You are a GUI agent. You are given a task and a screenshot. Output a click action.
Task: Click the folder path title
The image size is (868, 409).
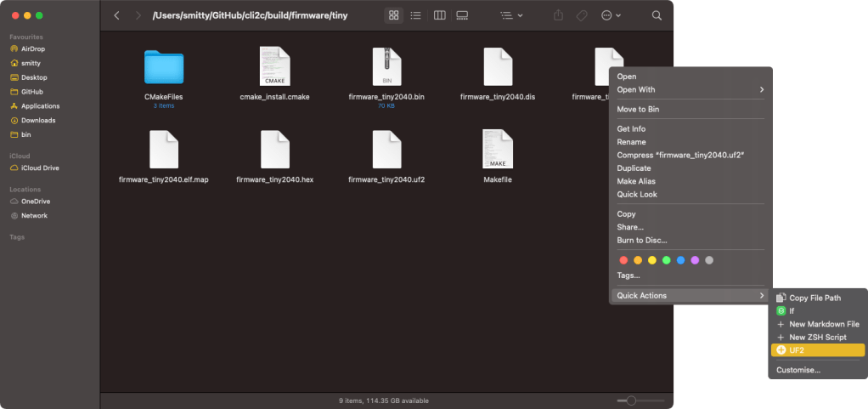coord(251,15)
